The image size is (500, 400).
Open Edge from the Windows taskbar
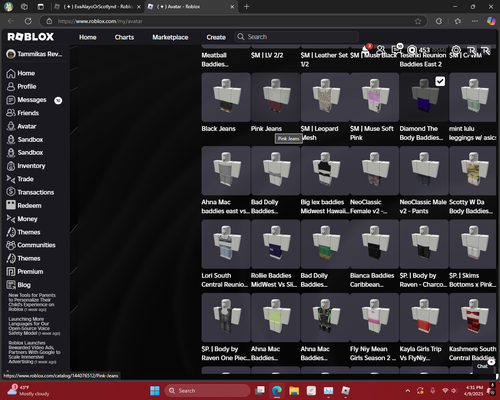pos(276,390)
